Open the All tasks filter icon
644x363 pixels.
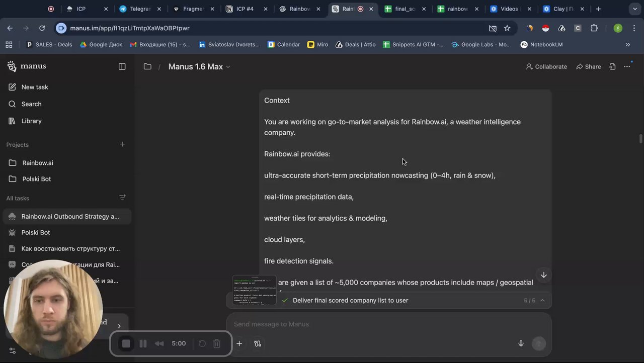[x=122, y=198]
